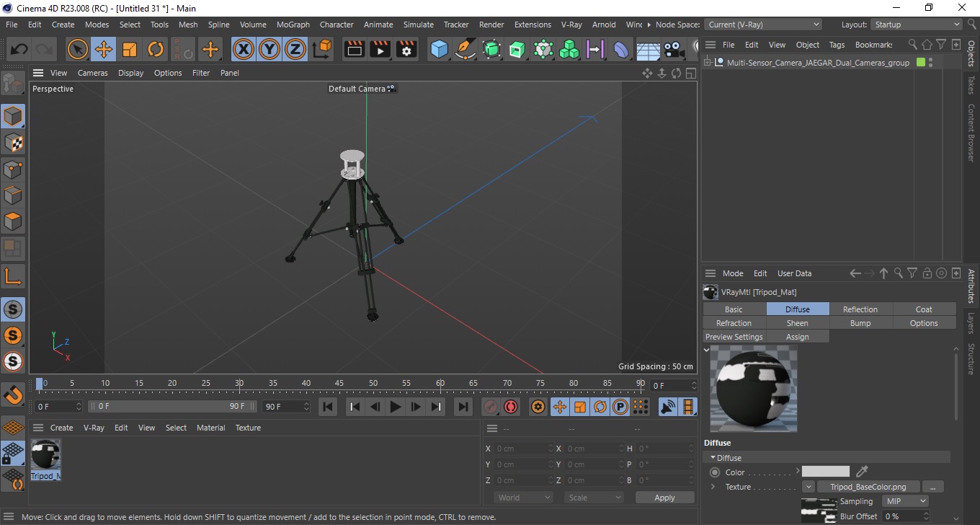This screenshot has height=525, width=980.
Task: Open texture options dropdown arrow
Action: pos(808,487)
